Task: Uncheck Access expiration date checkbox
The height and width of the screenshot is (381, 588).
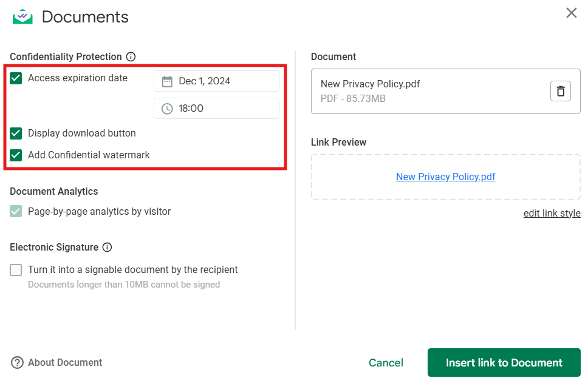Action: coord(16,78)
